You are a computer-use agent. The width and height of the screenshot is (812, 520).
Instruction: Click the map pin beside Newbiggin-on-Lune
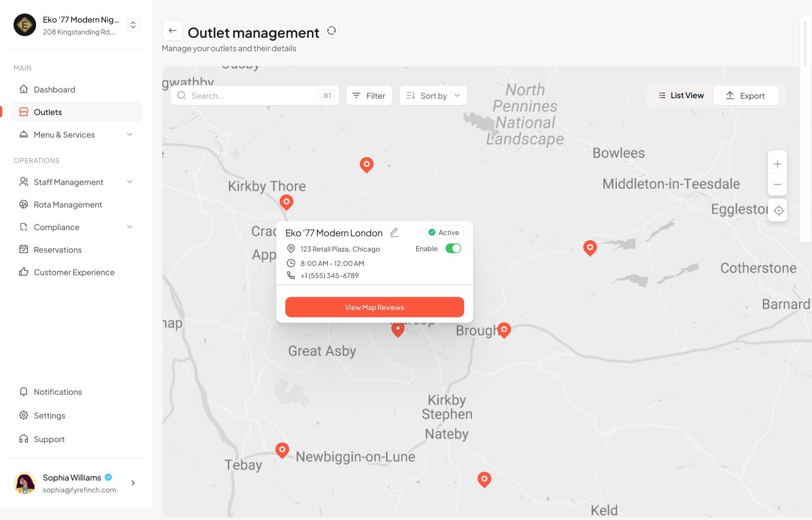[282, 451]
